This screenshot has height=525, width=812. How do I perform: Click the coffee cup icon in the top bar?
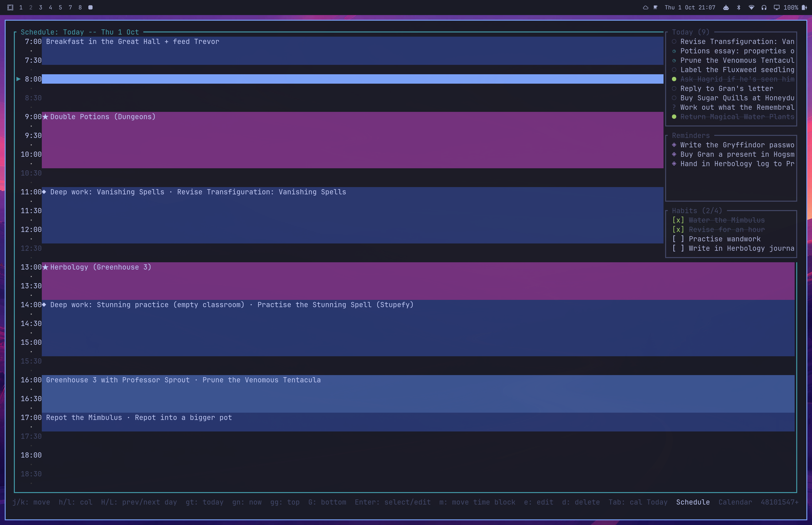click(655, 8)
